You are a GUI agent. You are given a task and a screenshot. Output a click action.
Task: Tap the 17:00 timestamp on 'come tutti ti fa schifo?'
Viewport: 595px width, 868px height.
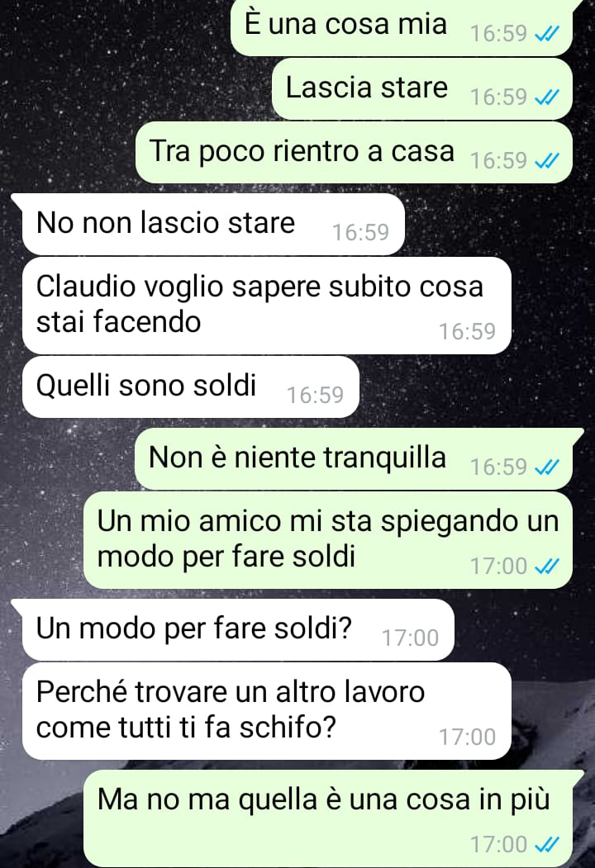467,738
